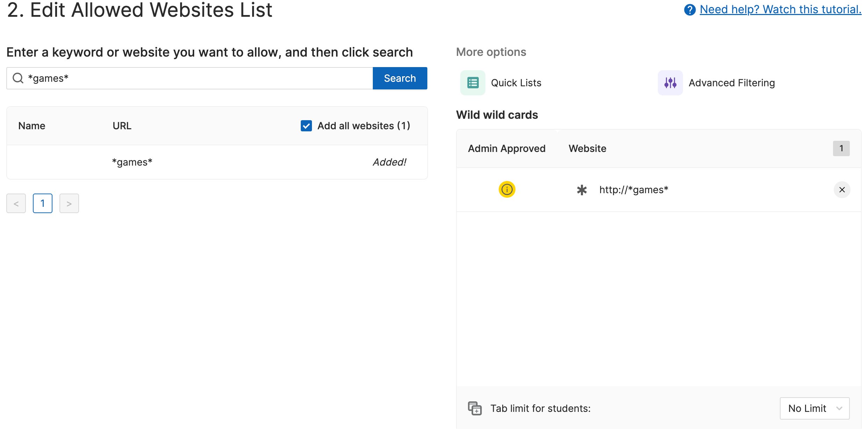Click the yellow admin approval info icon
The width and height of the screenshot is (868, 429).
click(x=507, y=189)
